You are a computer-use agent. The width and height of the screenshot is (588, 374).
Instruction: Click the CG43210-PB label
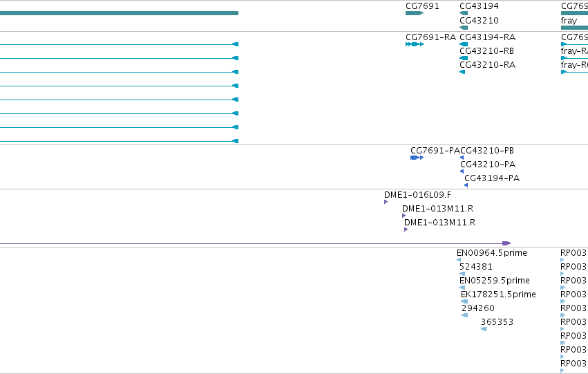point(487,151)
